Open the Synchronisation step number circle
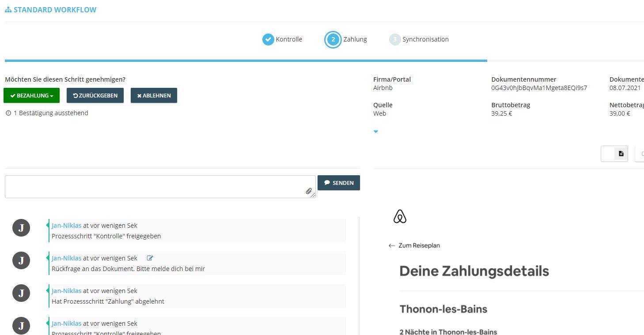Viewport: 644px width, 335px height. pos(395,39)
